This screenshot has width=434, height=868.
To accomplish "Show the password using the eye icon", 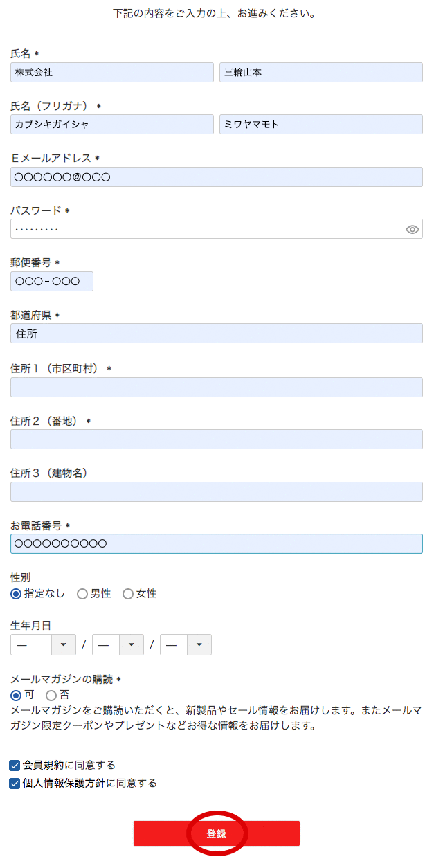I will click(412, 228).
